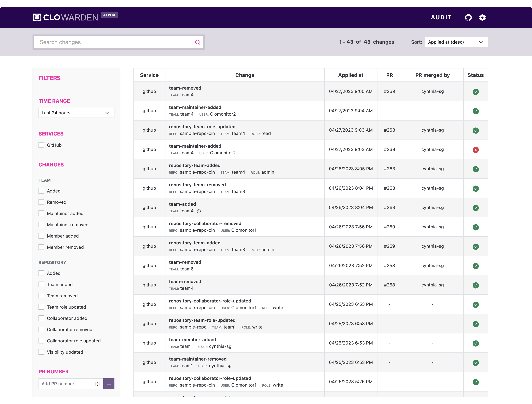Viewport: 532px width, 404px height.
Task: Click the plus button for PR number
Action: [109, 384]
